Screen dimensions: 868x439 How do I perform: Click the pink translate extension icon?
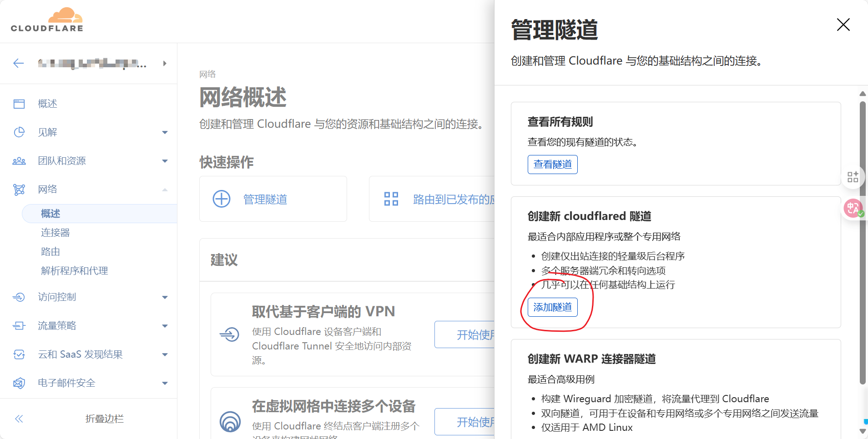click(853, 209)
